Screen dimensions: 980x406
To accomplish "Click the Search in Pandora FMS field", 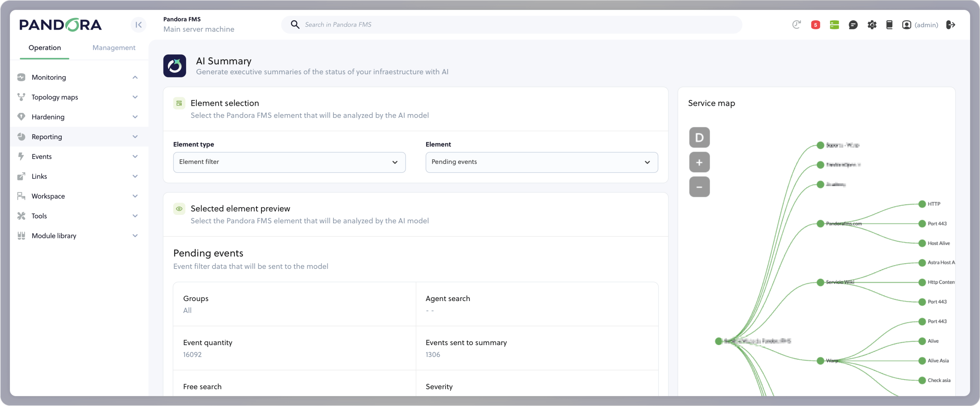I will [x=511, y=25].
